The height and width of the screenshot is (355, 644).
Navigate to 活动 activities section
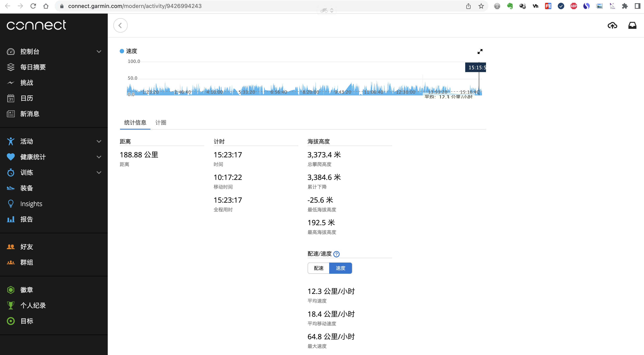(26, 141)
